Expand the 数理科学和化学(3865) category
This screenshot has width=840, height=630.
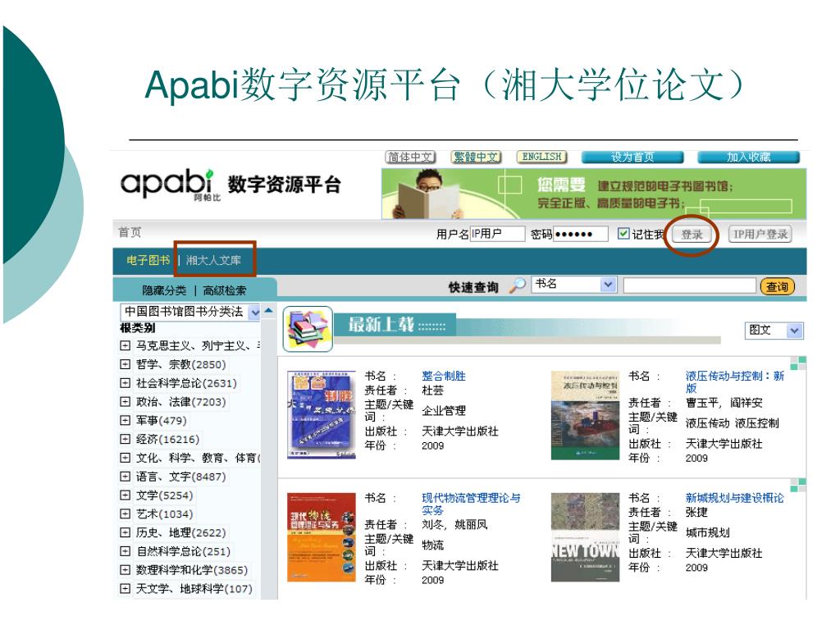(x=125, y=570)
